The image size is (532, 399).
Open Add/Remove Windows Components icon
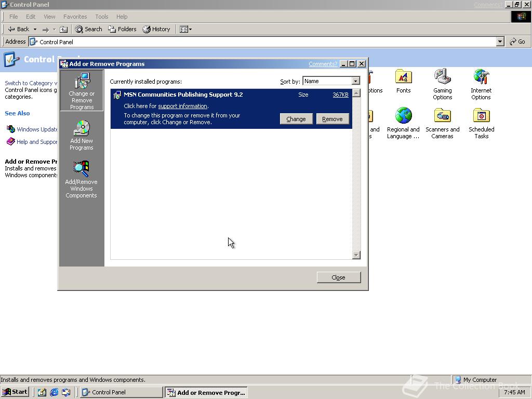[x=81, y=179]
